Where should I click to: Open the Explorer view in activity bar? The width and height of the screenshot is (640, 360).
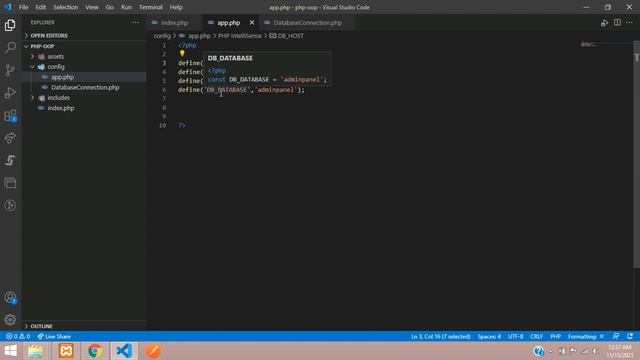pyautogui.click(x=10, y=25)
